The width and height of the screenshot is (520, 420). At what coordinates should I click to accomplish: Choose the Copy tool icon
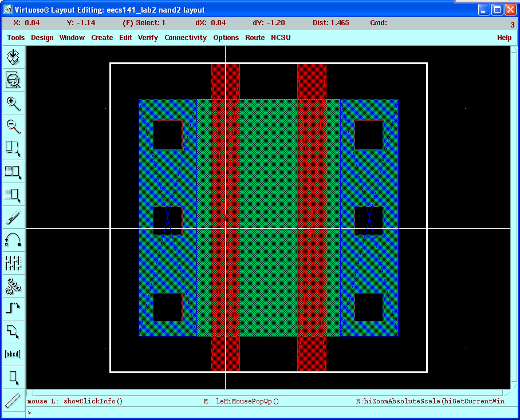[13, 171]
